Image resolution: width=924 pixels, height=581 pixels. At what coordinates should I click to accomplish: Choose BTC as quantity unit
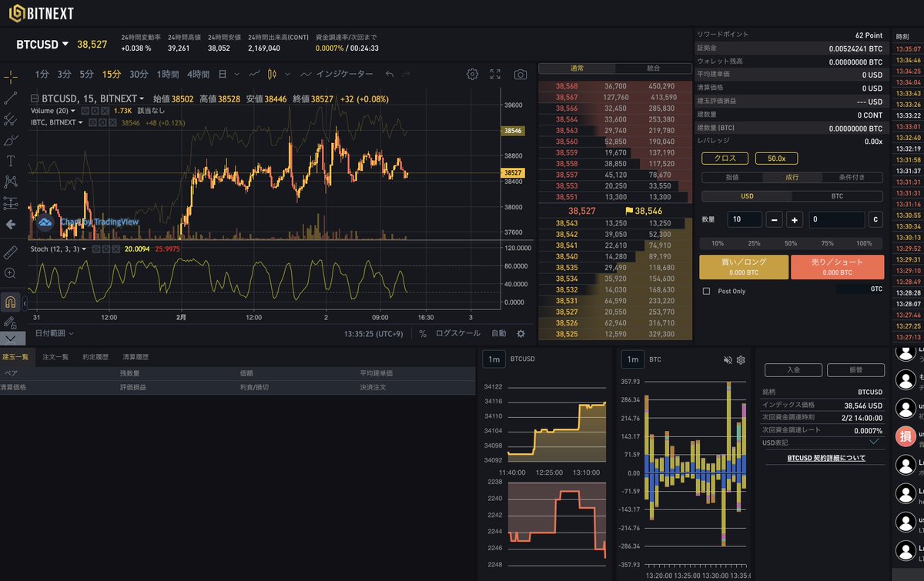(837, 196)
